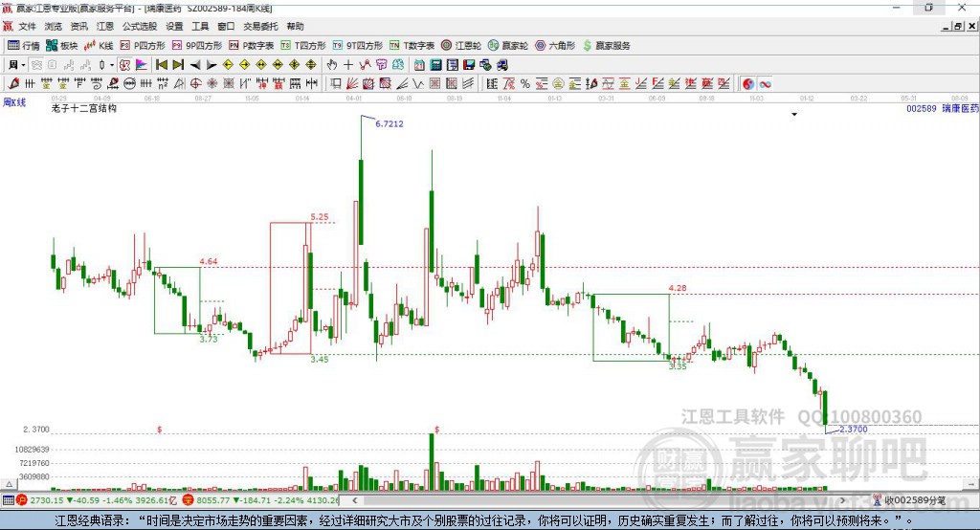Screen dimensions: 980x530
Task: Open the calendar date icon
Action: click(x=419, y=65)
